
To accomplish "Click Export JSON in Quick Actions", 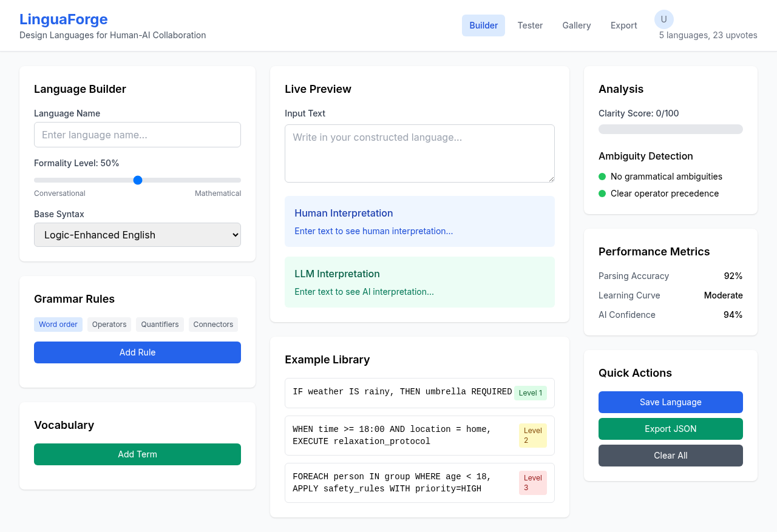I will coord(670,429).
